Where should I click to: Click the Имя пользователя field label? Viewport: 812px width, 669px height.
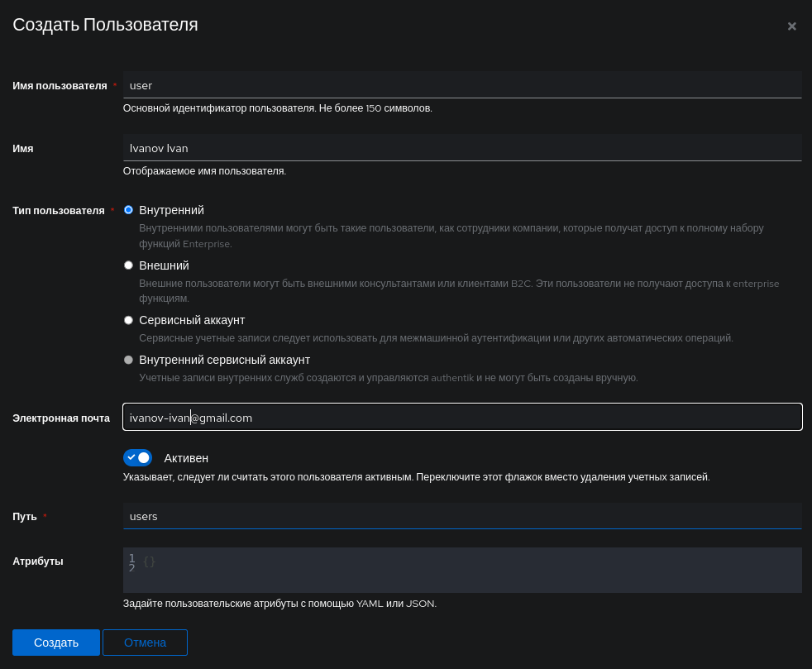click(60, 86)
